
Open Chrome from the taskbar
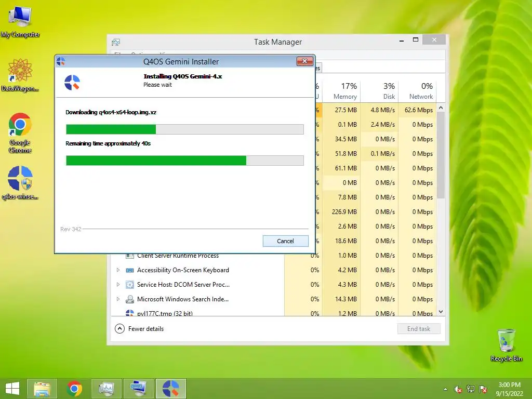pyautogui.click(x=74, y=389)
